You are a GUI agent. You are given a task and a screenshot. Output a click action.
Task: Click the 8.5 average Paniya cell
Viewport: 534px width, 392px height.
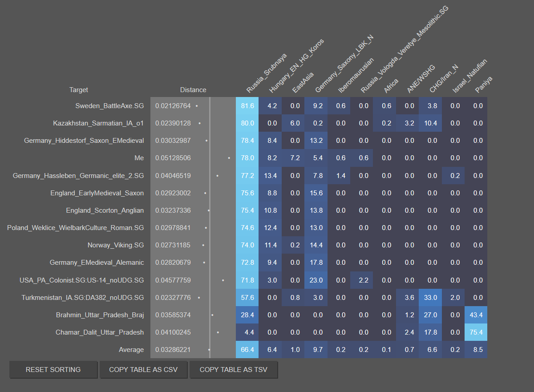(x=476, y=350)
